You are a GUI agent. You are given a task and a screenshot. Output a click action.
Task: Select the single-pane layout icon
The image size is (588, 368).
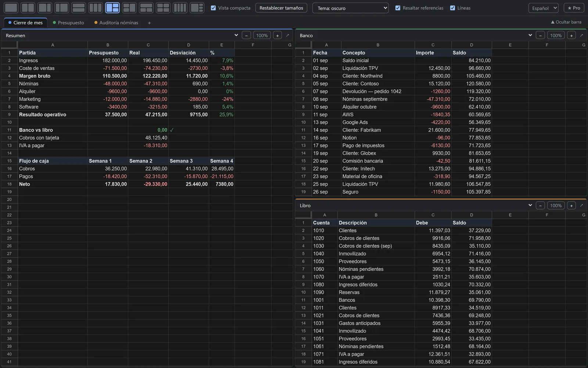tap(11, 8)
